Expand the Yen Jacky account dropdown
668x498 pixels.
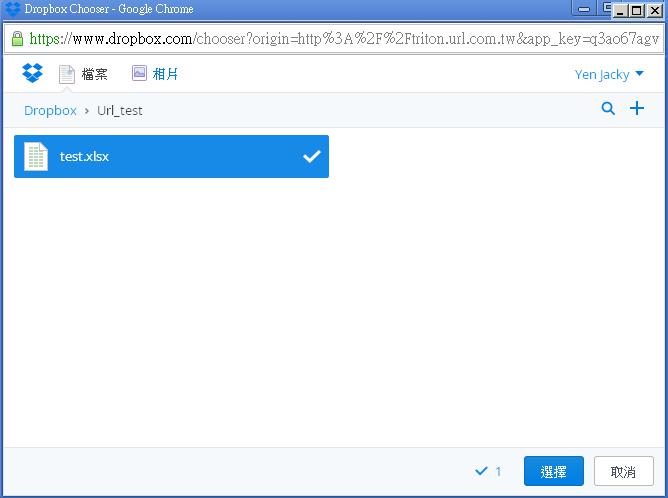point(609,74)
